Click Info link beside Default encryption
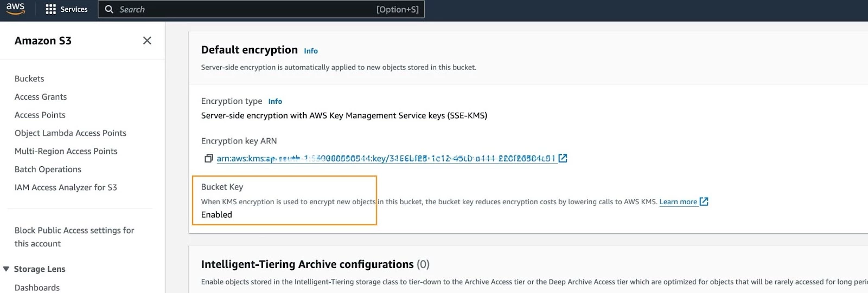The height and width of the screenshot is (293, 868). click(x=311, y=51)
